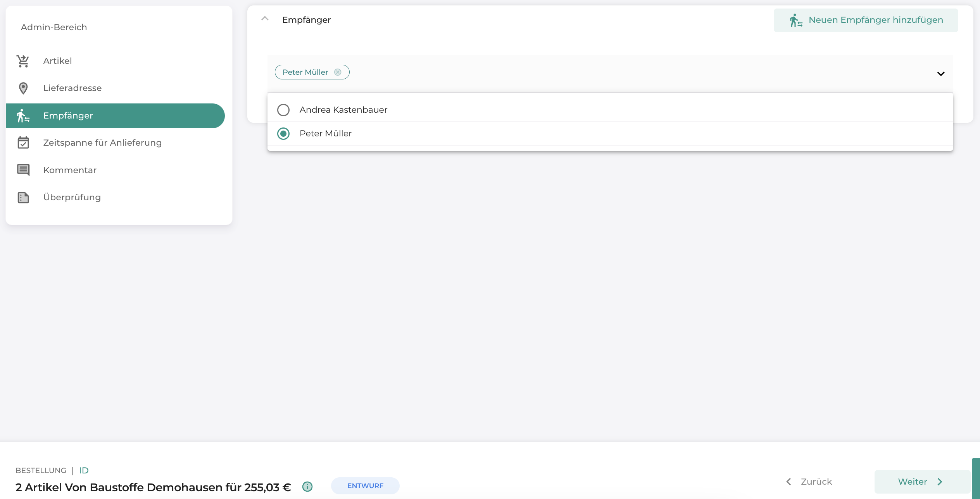The width and height of the screenshot is (980, 499).
Task: Go back with the Zurück button
Action: point(809,482)
